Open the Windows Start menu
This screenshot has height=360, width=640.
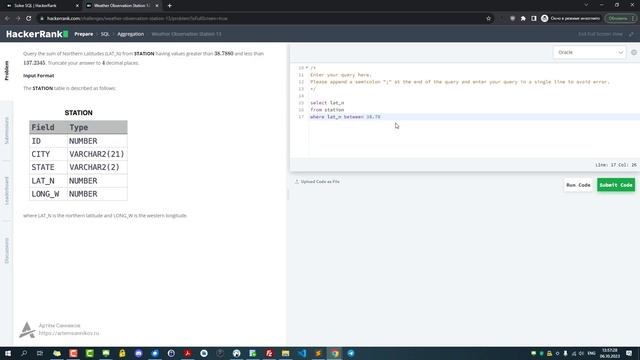tap(8, 353)
